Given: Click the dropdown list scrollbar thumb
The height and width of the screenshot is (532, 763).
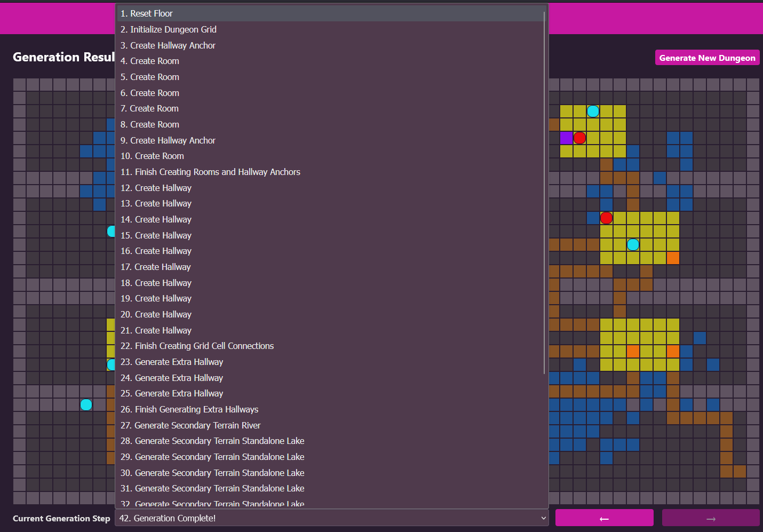Looking at the screenshot, I should pyautogui.click(x=544, y=192).
